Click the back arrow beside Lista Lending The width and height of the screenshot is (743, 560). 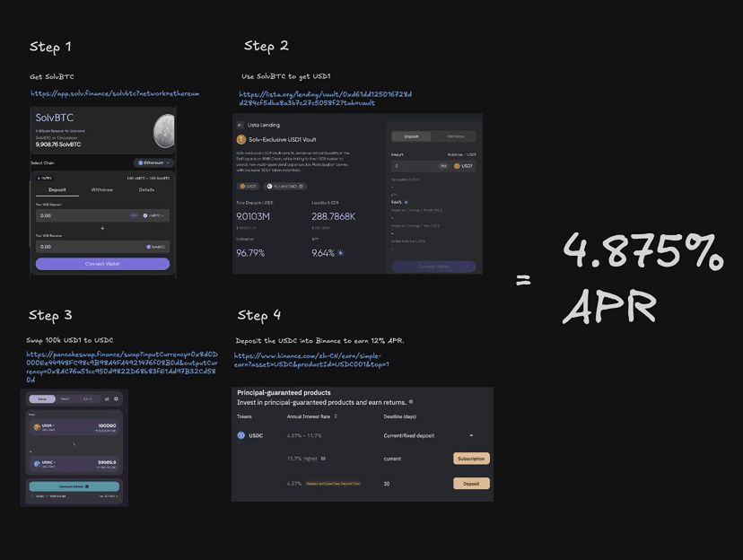click(x=240, y=125)
